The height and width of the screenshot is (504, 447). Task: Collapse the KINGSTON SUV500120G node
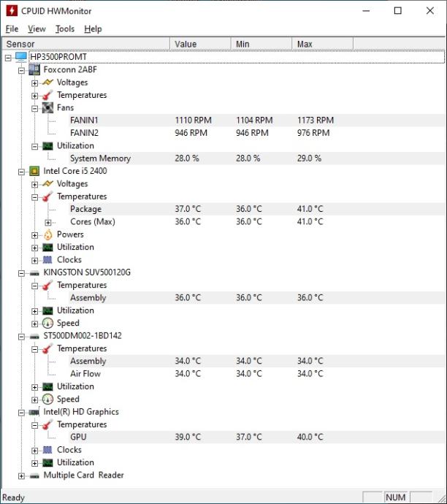(21, 273)
